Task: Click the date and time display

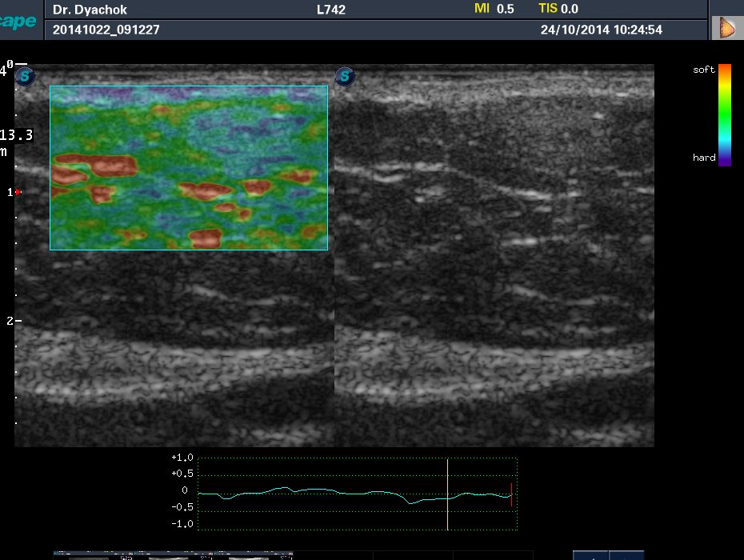Action: [601, 30]
